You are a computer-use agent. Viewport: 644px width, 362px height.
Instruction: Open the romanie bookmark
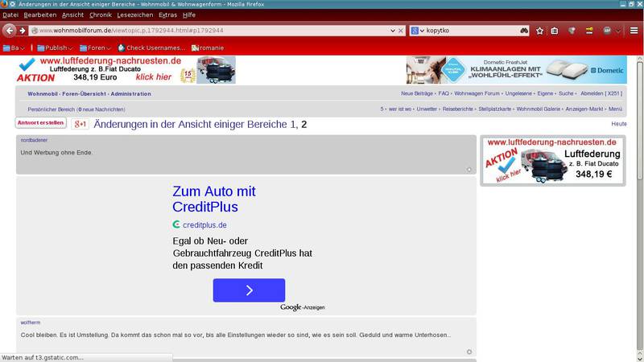click(x=208, y=48)
